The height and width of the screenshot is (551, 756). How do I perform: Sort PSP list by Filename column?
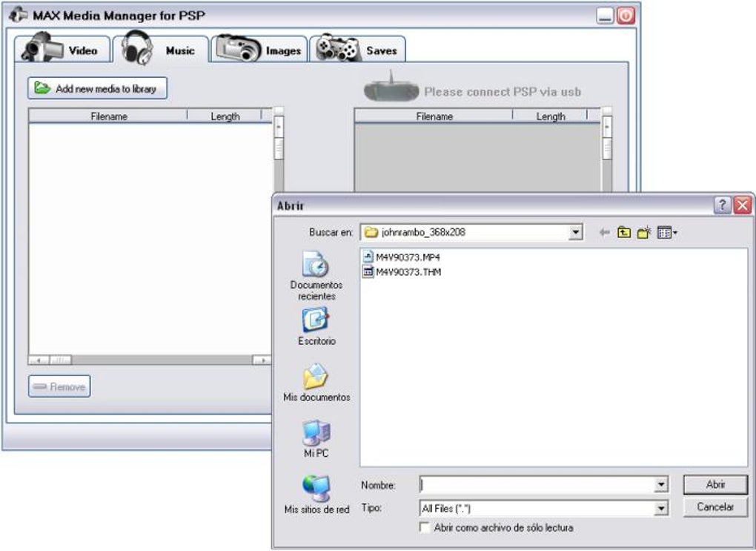point(434,116)
